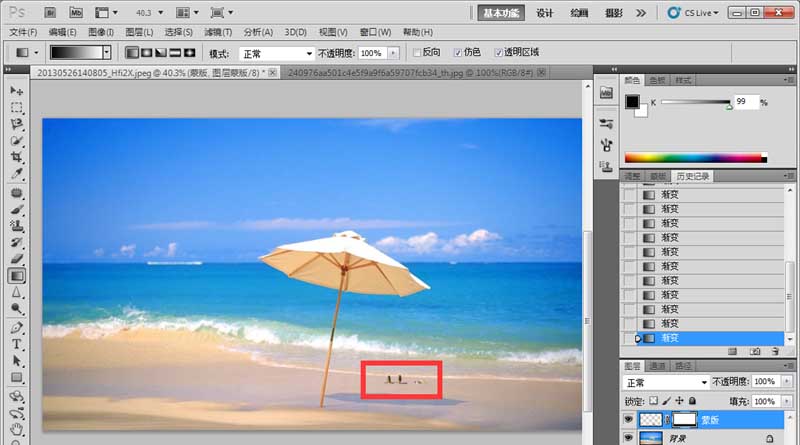The image size is (800, 445).
Task: Hide the 蒙版 layer with eye icon
Action: pos(628,419)
